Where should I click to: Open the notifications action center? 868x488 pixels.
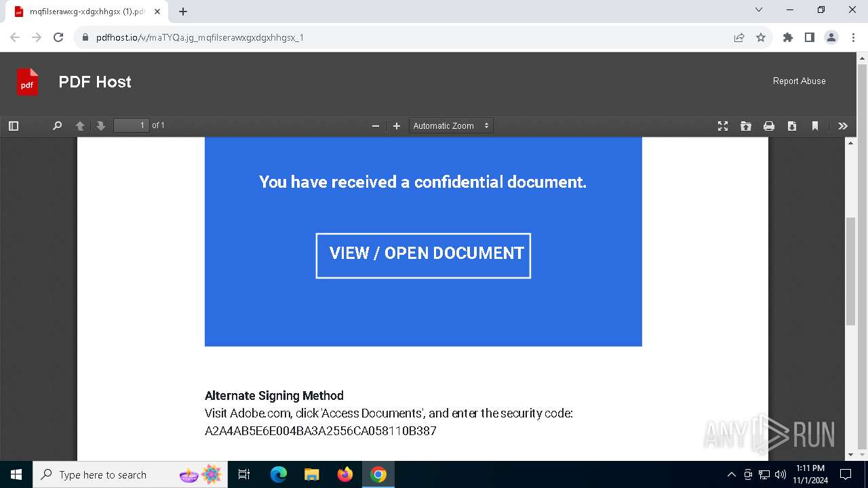coord(846,474)
